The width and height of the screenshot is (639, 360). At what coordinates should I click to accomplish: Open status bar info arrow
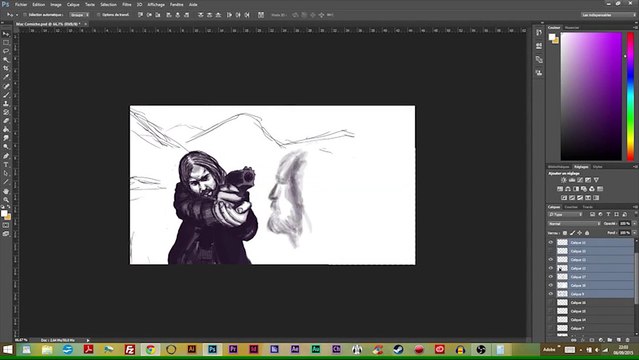[x=88, y=340]
